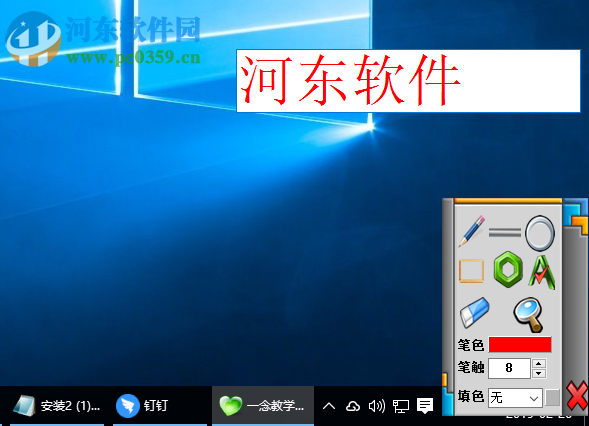Open 安装2 (1) taskbar item
The height and width of the screenshot is (426, 589).
(57, 406)
